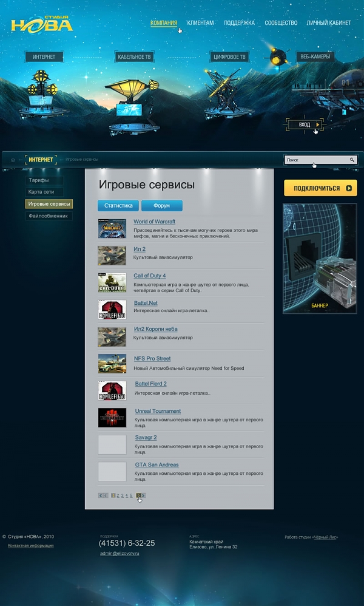Select the Кабельное ТВ section label
364x606 pixels.
pos(134,57)
